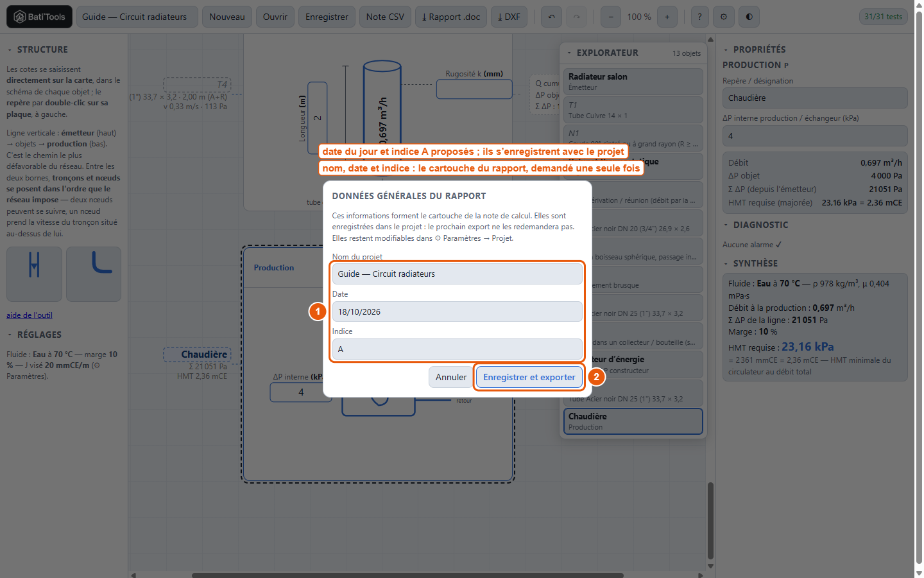Click the T4 tag on the canvas
This screenshot has height=578, width=924.
click(197, 85)
